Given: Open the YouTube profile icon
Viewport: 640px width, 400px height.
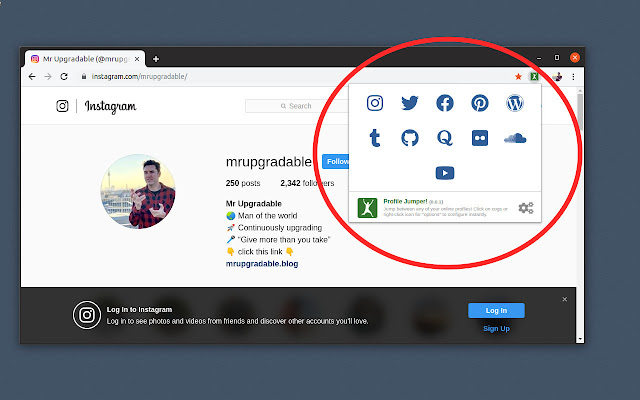Looking at the screenshot, I should (x=445, y=173).
